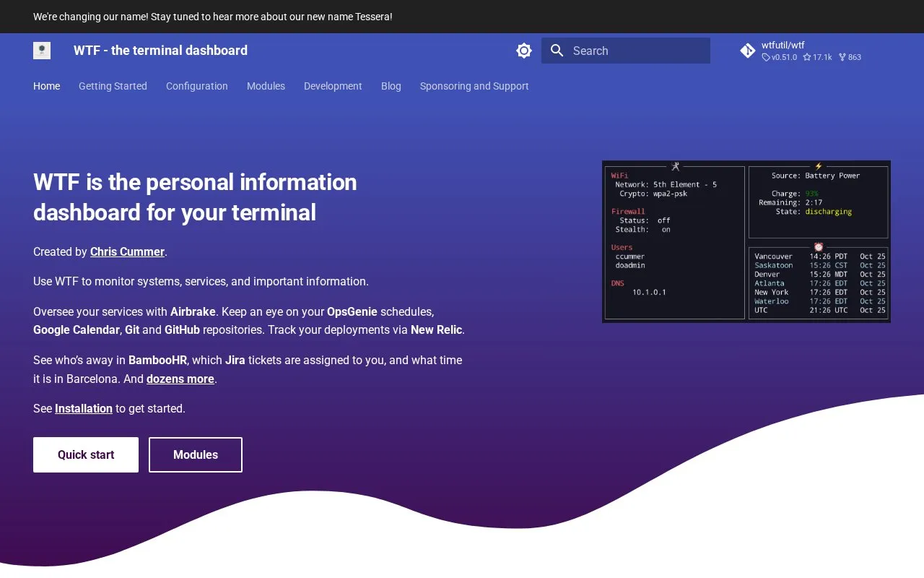The width and height of the screenshot is (924, 578).
Task: Click the main hero heading text
Action: 195,197
